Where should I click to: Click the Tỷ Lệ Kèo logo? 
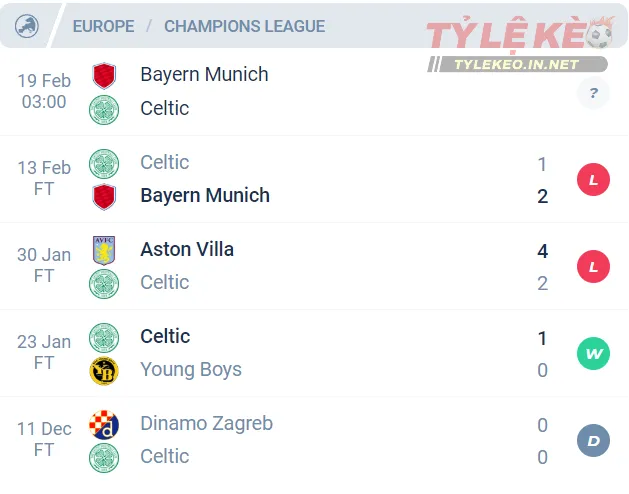pyautogui.click(x=518, y=36)
